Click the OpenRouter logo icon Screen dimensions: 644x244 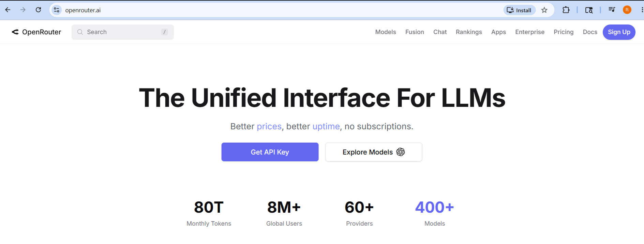(x=15, y=32)
